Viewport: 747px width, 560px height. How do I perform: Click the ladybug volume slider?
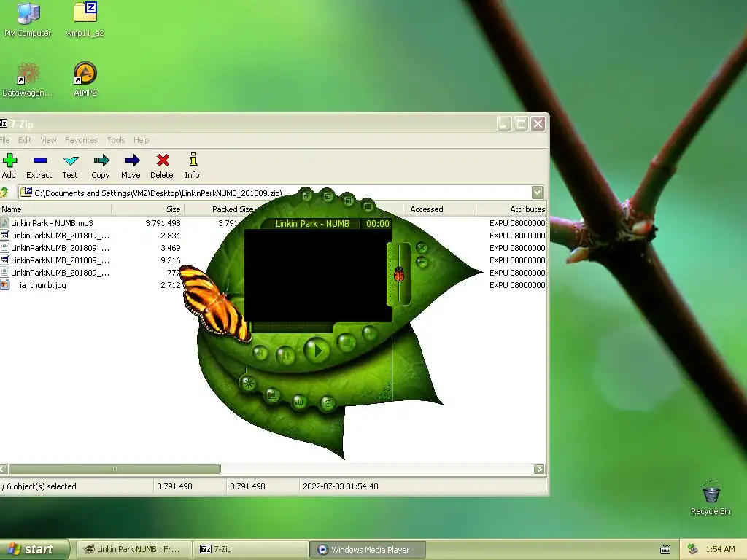click(399, 274)
